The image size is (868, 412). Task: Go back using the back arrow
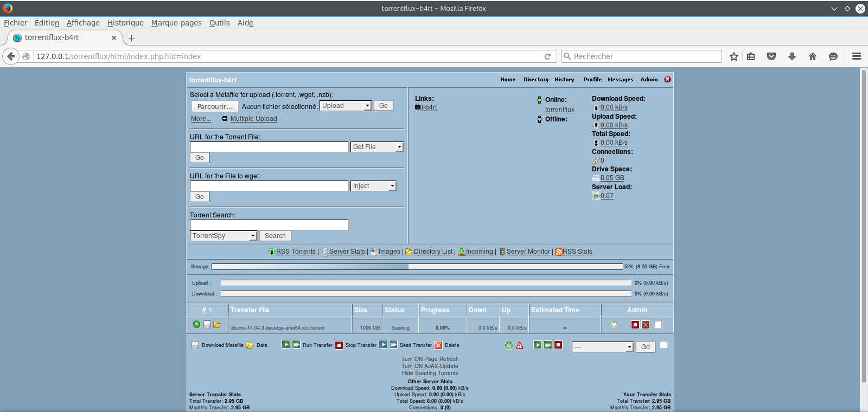click(x=11, y=56)
